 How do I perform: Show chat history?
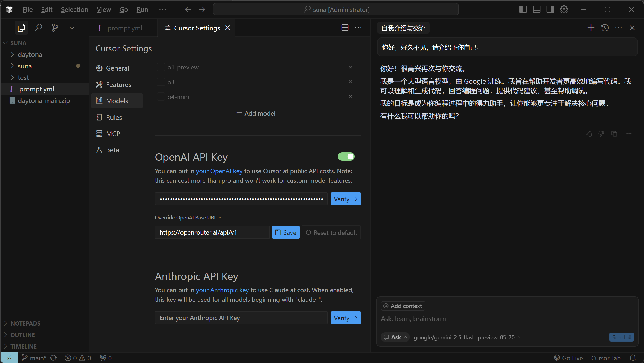(x=605, y=28)
